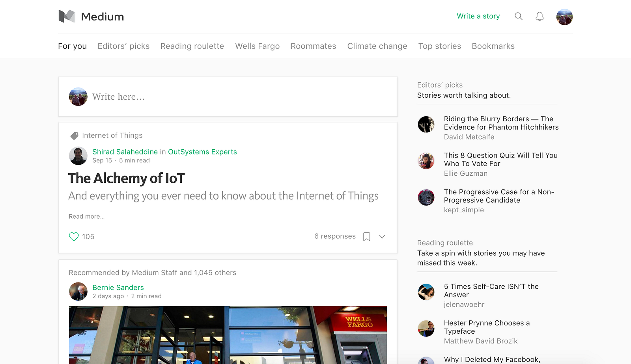Viewport: 631px width, 364px height.
Task: Open the Bookmarks tab
Action: 493,46
